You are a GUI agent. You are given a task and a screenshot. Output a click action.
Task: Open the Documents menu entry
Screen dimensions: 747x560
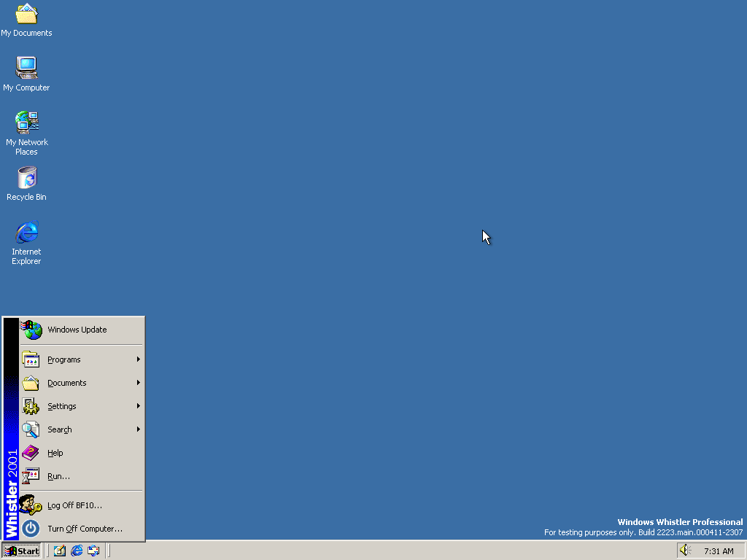[x=82, y=383]
